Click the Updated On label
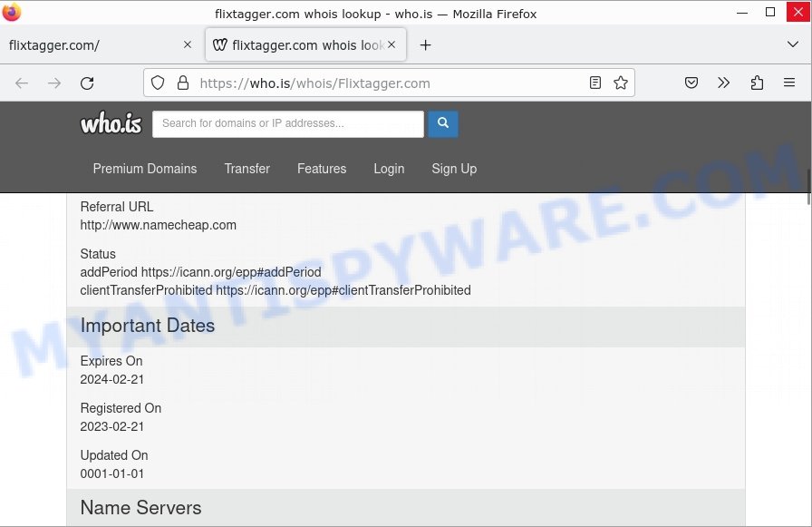Viewport: 812px width, 527px height. pos(114,455)
